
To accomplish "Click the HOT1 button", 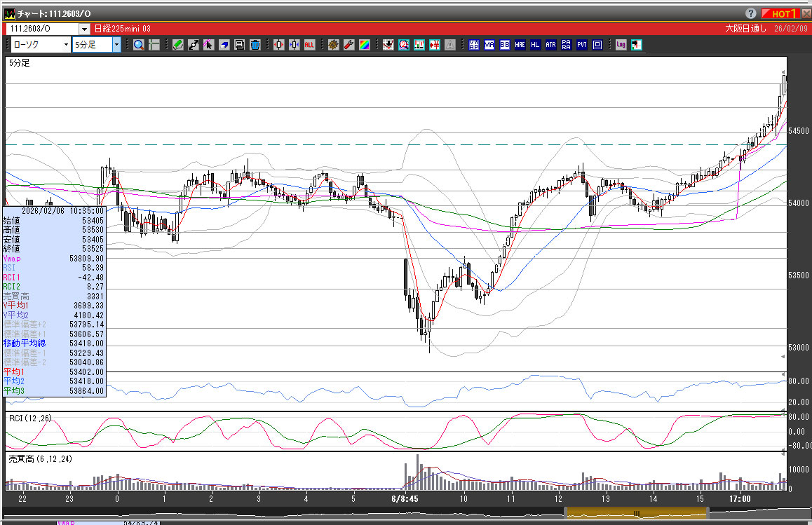I will pyautogui.click(x=780, y=13).
